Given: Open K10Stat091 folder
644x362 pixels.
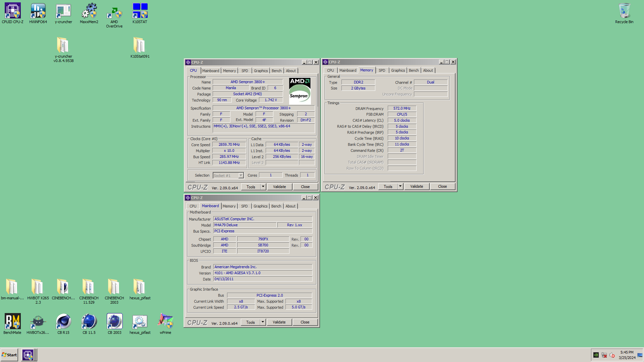Looking at the screenshot, I should coord(140,48).
